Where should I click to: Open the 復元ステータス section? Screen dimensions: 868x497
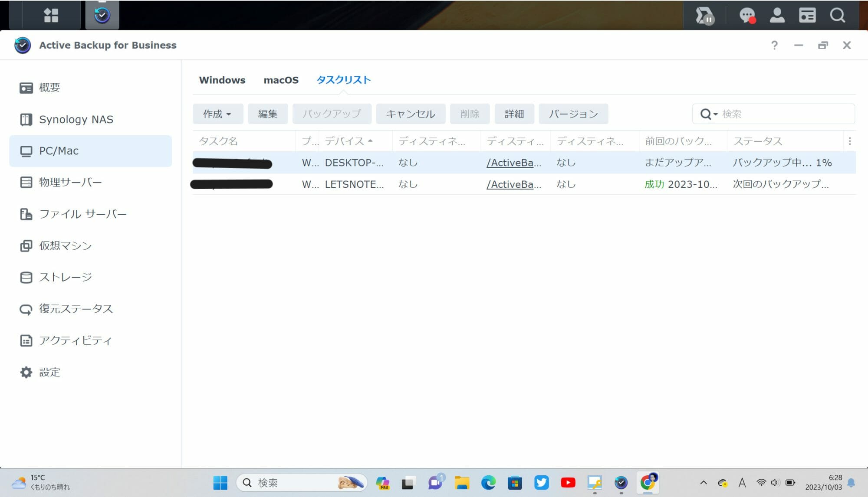(90, 309)
